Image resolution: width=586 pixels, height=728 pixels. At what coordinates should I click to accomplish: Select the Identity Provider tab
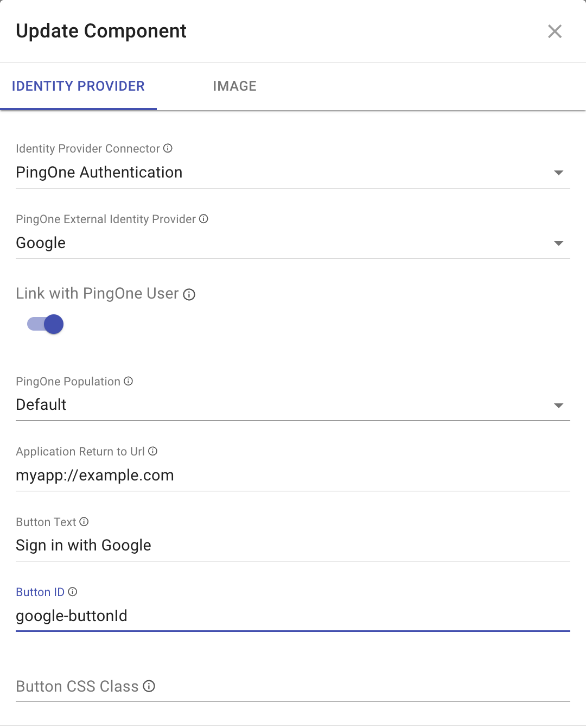click(78, 86)
